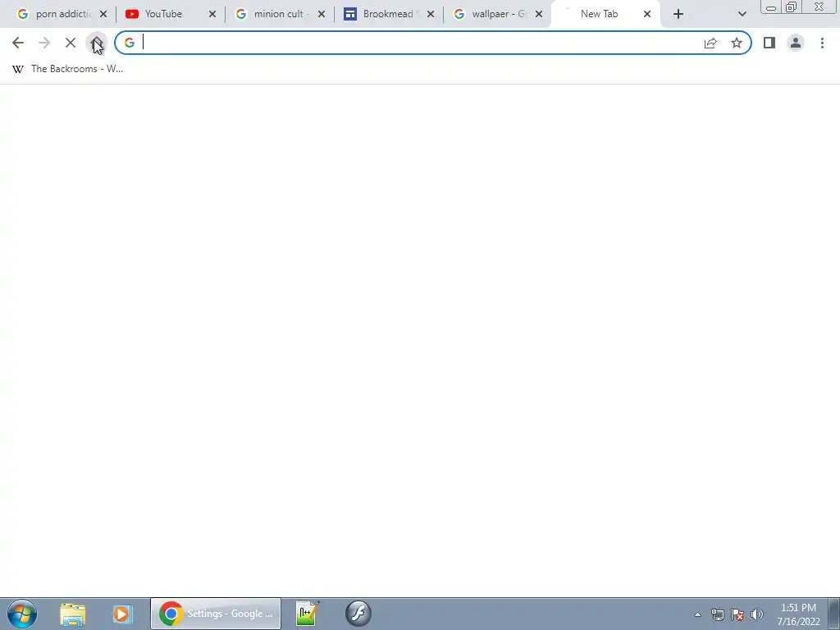Open Action Center flag icon
Viewport: 840px width, 630px height.
tap(737, 614)
